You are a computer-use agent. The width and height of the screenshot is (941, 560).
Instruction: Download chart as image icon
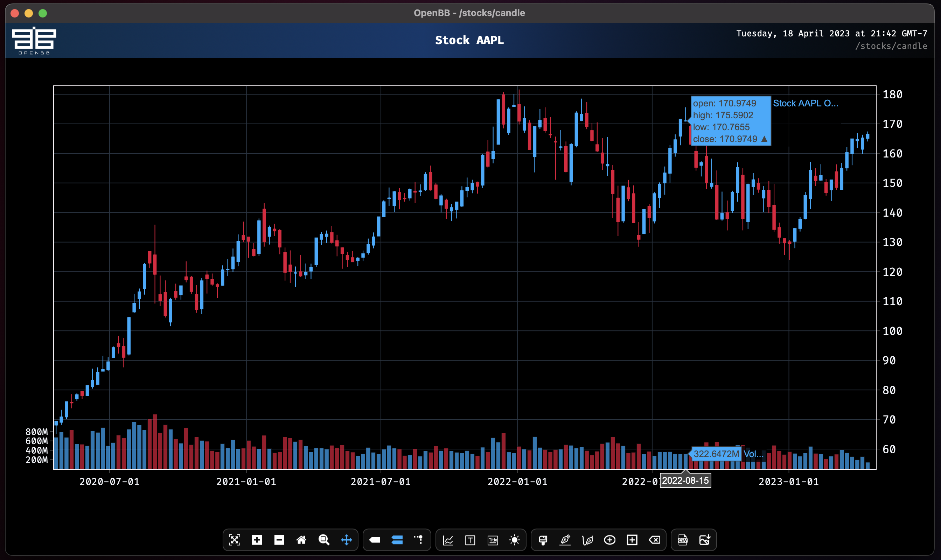(x=705, y=540)
